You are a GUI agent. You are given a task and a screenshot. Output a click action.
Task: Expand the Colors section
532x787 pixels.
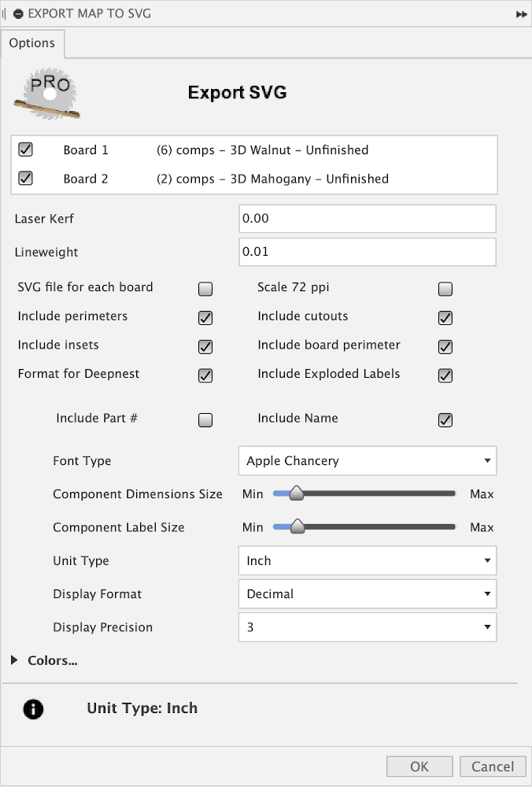tap(14, 660)
